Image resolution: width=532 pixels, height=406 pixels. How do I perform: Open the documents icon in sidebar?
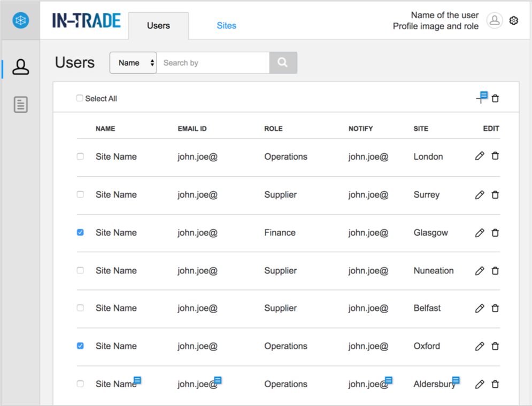[21, 104]
